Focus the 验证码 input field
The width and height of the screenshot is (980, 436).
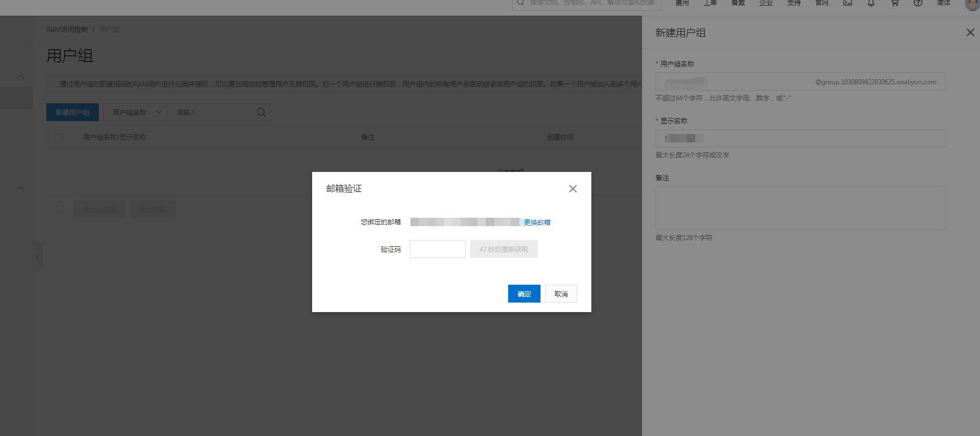pos(438,249)
